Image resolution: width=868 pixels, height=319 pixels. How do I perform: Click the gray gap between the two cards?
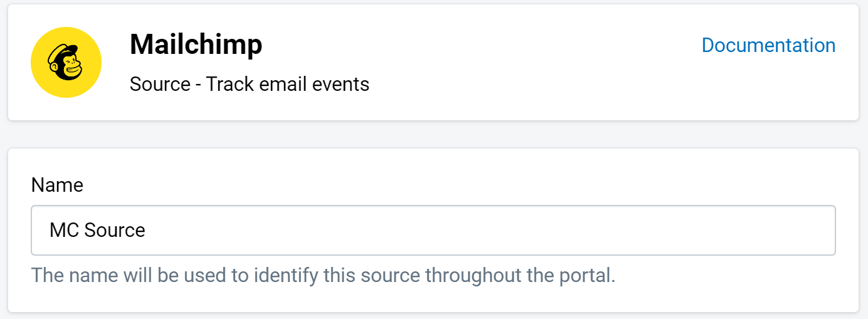433,134
